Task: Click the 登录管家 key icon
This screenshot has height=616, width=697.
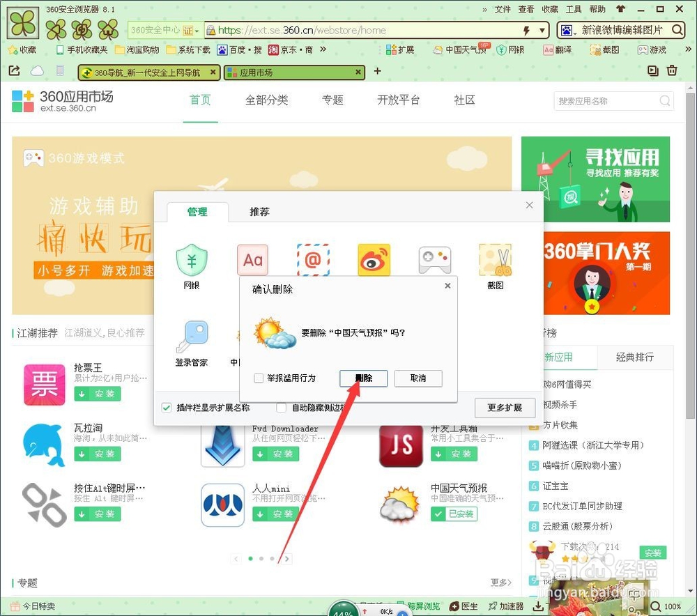Action: pyautogui.click(x=192, y=337)
